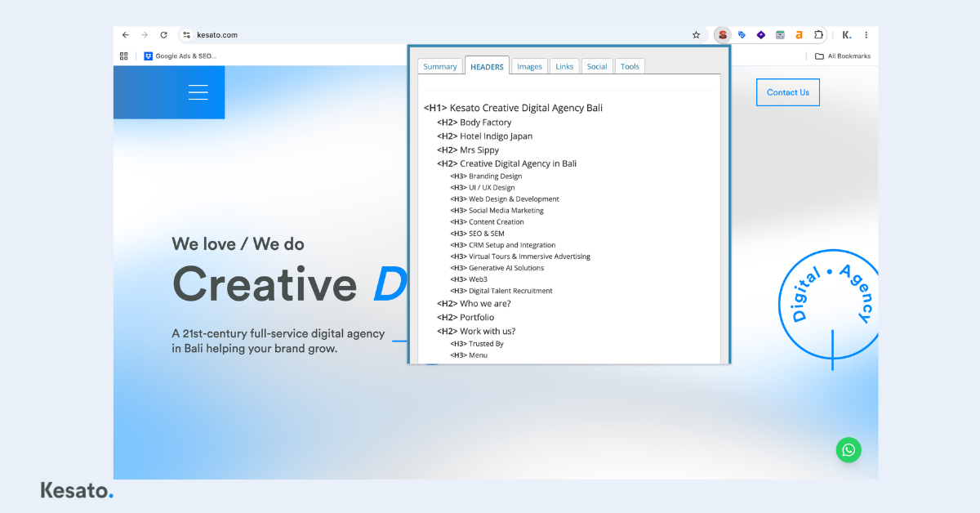Click the browser forward arrow
Viewport: 980px width, 513px height.
coord(145,35)
